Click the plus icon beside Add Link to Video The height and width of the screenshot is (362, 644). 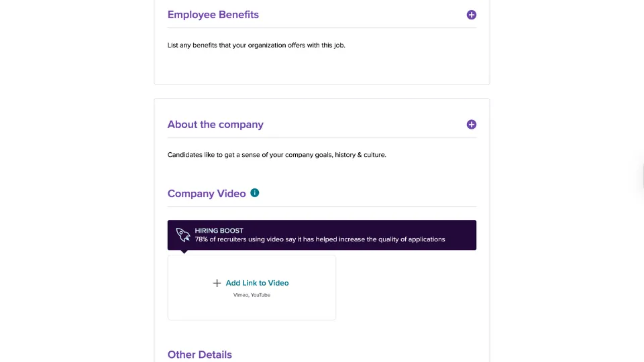tap(217, 283)
